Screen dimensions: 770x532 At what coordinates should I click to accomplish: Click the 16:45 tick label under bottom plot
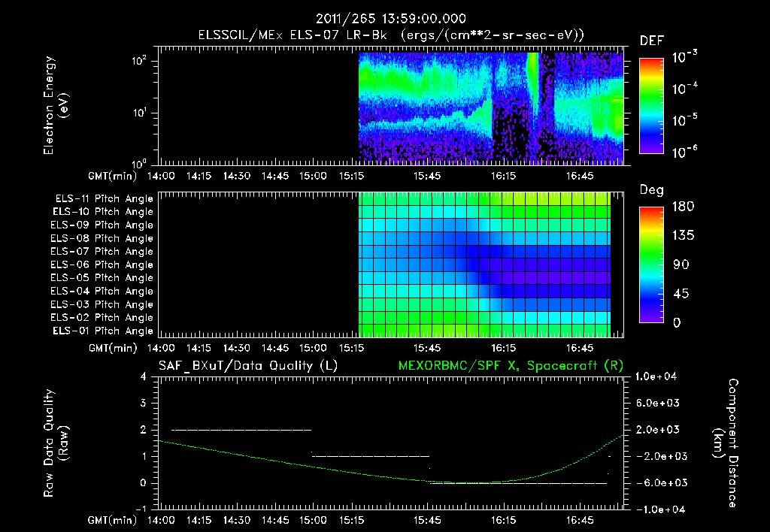pyautogui.click(x=580, y=520)
